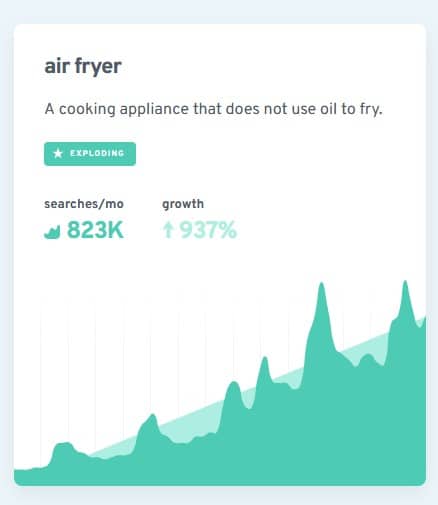Click the percent sign in growth value

229,230
